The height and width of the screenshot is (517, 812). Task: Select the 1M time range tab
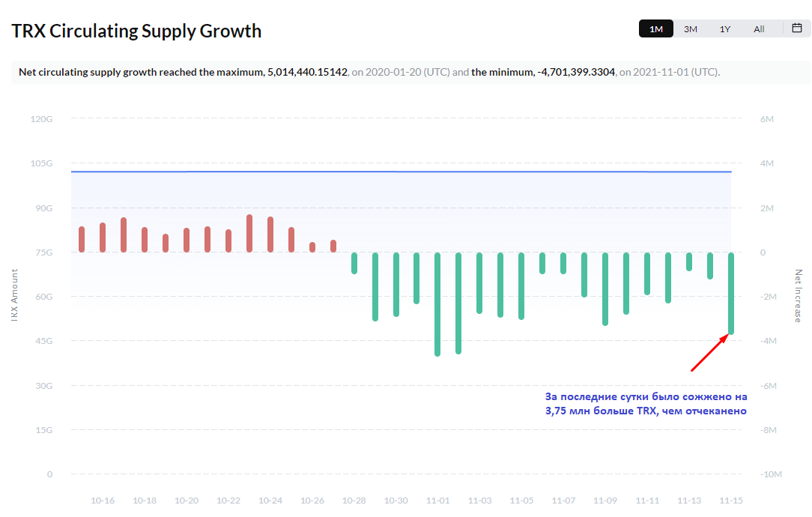656,29
